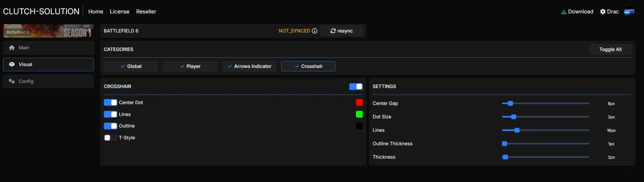Open the License menu item
This screenshot has height=182, width=644.
[x=119, y=12]
